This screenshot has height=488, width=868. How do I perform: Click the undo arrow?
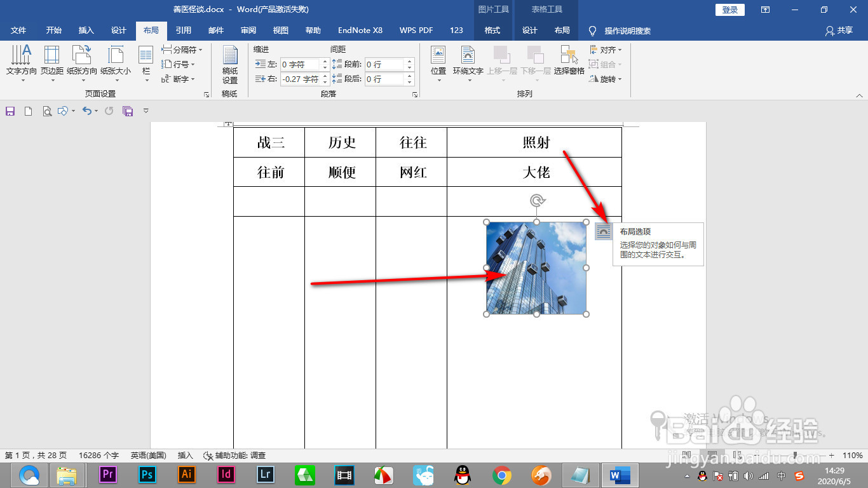(x=86, y=111)
